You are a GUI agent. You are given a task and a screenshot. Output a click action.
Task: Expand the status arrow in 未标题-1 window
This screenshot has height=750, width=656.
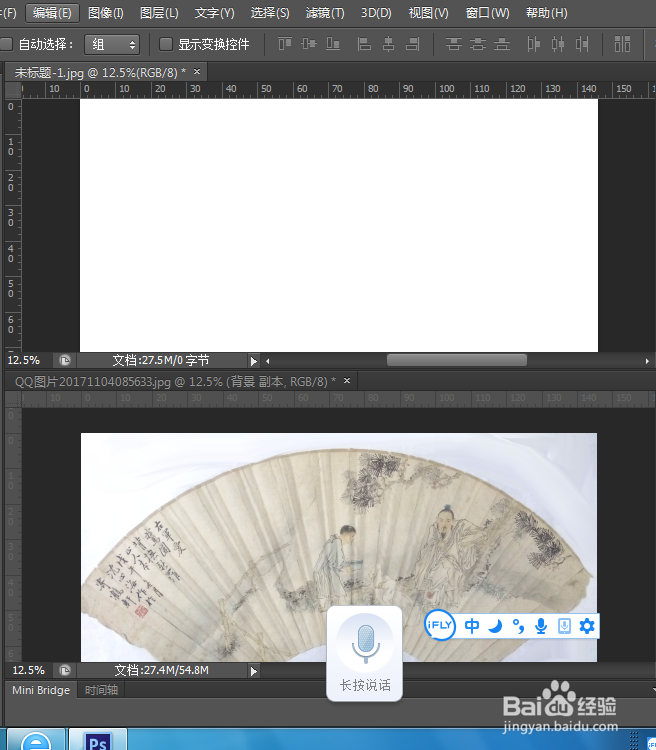point(254,361)
